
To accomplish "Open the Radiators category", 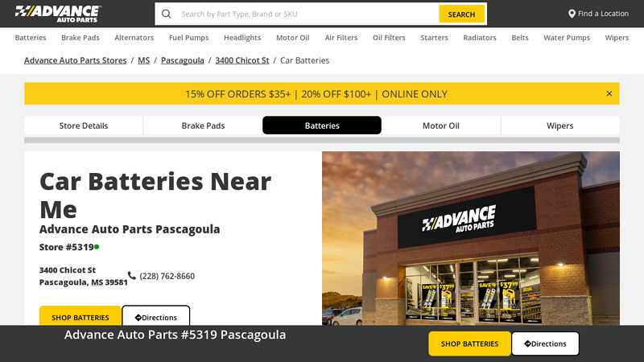I will (480, 37).
